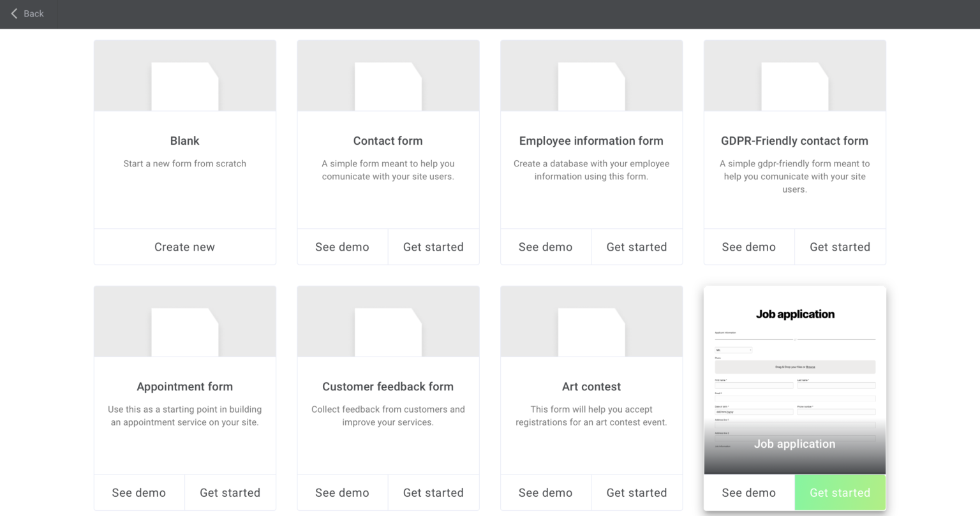This screenshot has height=516, width=980.
Task: See demo of the Contact form
Action: coord(342,247)
